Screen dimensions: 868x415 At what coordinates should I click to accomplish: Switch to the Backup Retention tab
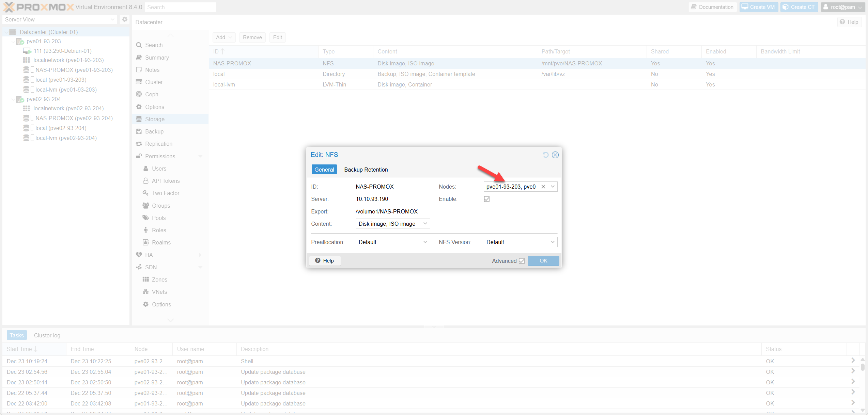pyautogui.click(x=366, y=170)
